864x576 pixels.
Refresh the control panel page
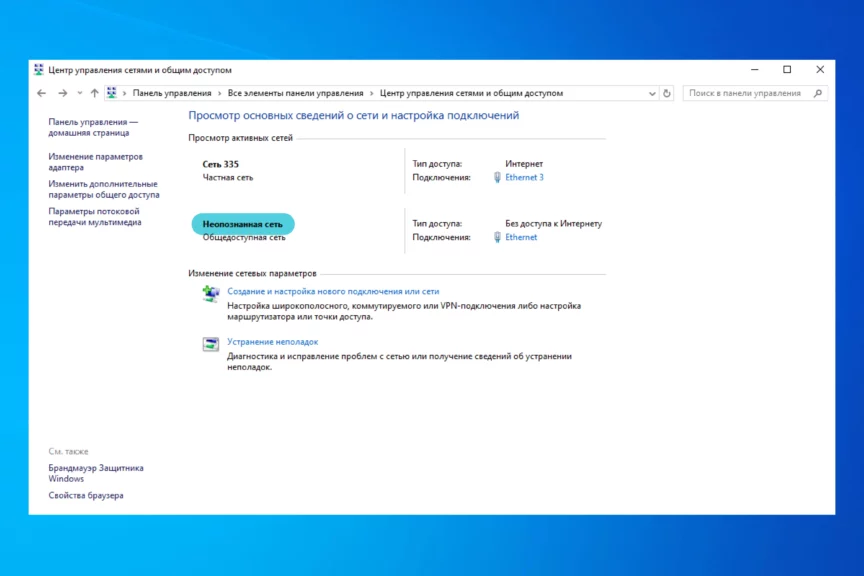pyautogui.click(x=667, y=93)
